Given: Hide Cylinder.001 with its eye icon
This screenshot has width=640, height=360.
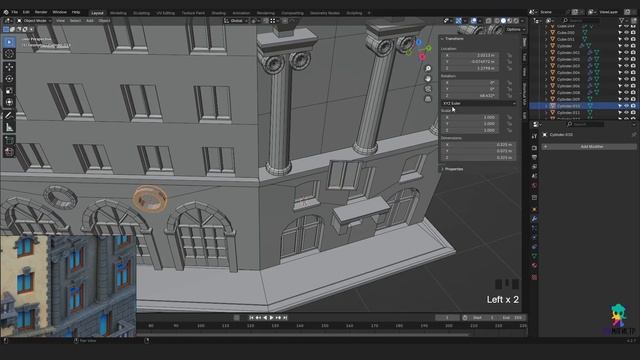Looking at the screenshot, I should tap(626, 53).
